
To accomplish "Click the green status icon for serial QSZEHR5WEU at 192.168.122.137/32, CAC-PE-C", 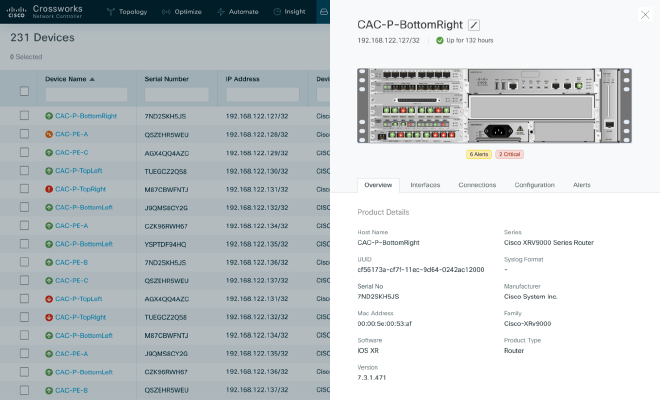I will coord(49,280).
